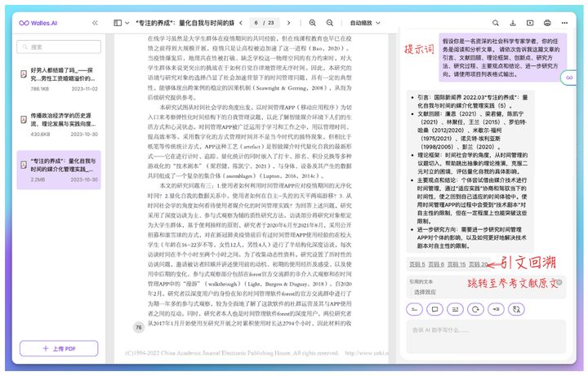588x376 pixels.
Task: Click PDF icon of 好男人都结婚了吗 file
Action: [24, 73]
